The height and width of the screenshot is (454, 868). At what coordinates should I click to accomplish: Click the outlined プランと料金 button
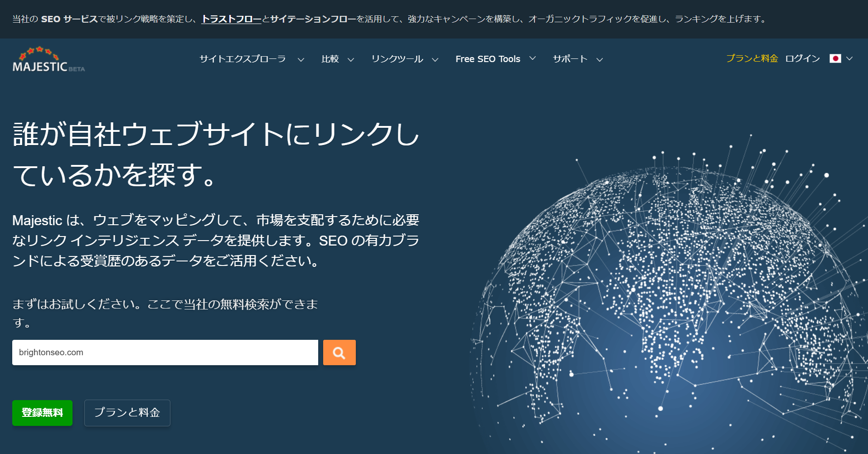pos(127,413)
